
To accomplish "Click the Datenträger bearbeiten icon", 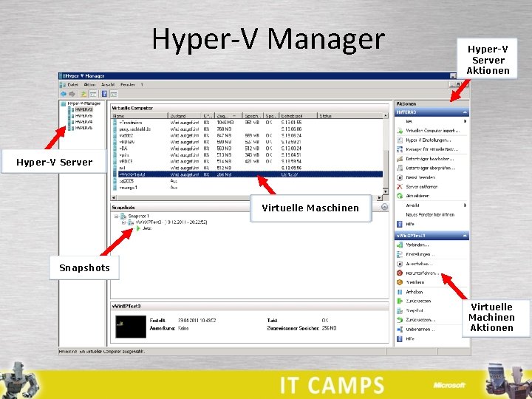I will click(x=400, y=159).
